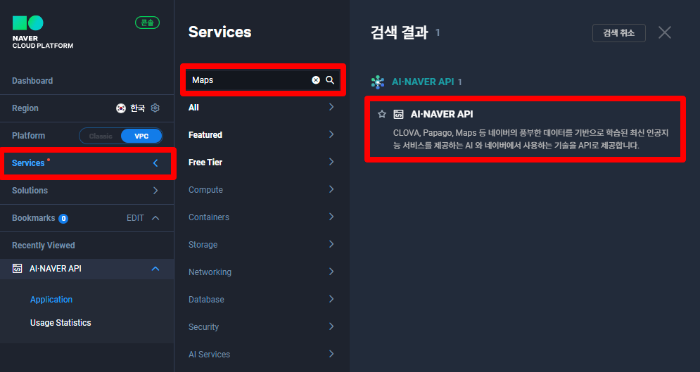Collapse the Bookmarks section
The width and height of the screenshot is (700, 372).
click(155, 218)
